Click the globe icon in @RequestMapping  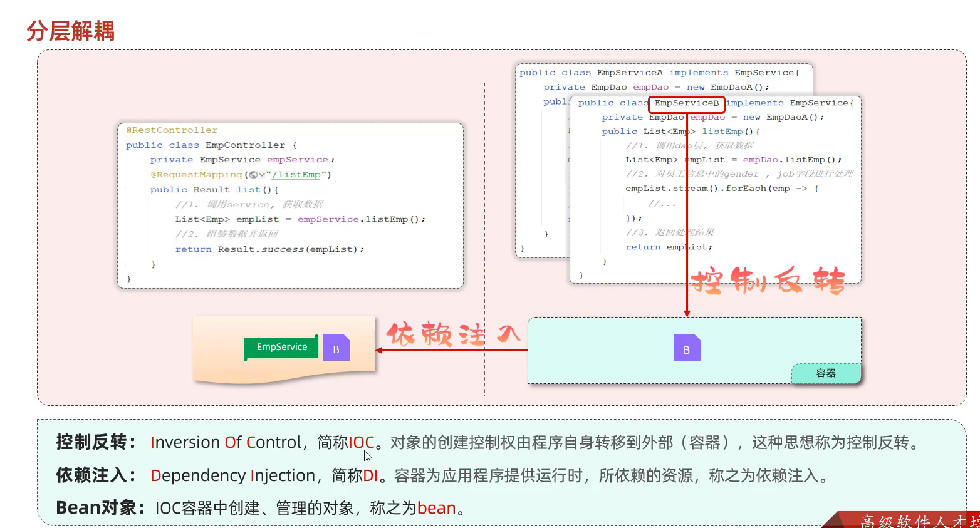point(253,175)
